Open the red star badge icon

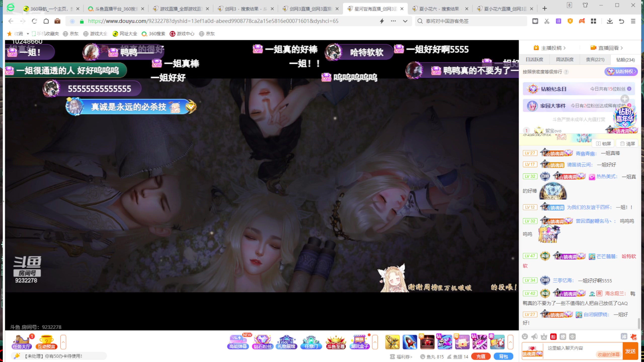633,337
